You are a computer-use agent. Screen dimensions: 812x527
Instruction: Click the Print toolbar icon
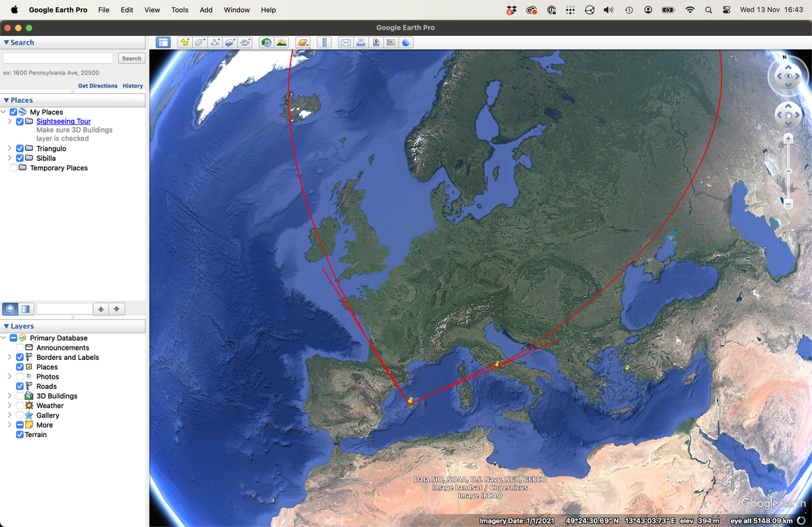click(361, 43)
